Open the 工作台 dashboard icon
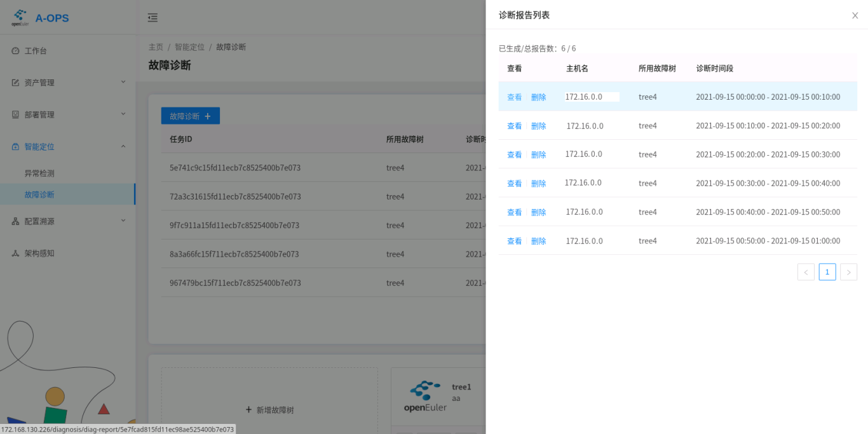This screenshot has width=868, height=434. [x=16, y=51]
